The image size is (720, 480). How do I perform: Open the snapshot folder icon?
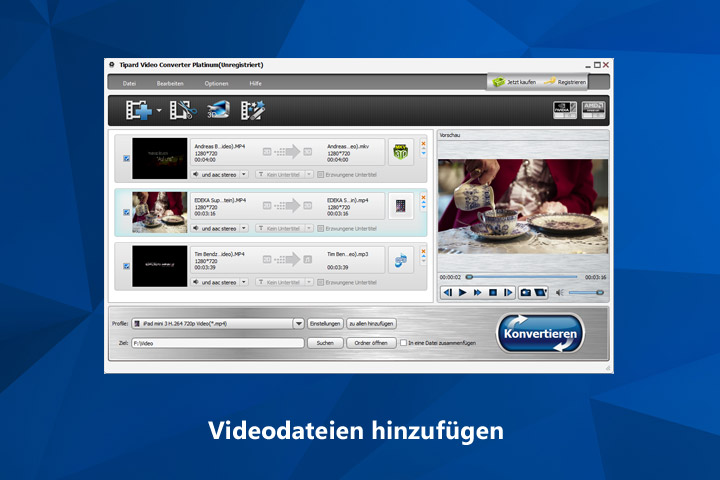[x=540, y=293]
